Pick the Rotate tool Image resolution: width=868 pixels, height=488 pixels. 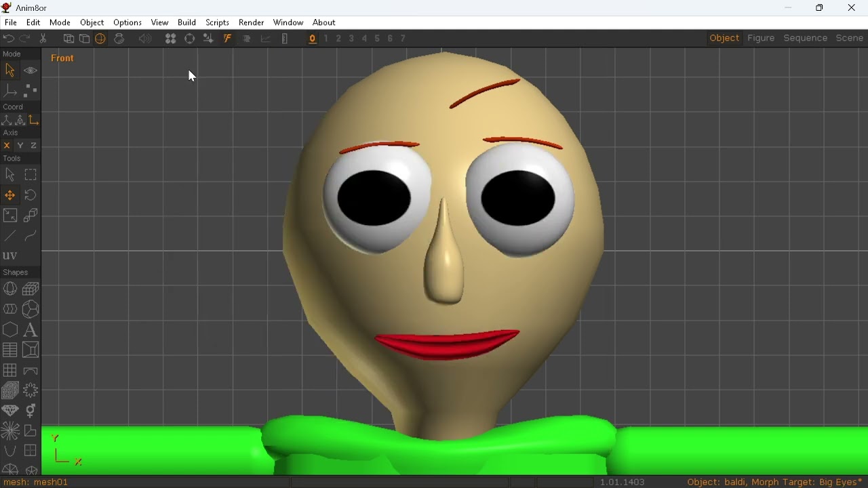[x=31, y=195]
